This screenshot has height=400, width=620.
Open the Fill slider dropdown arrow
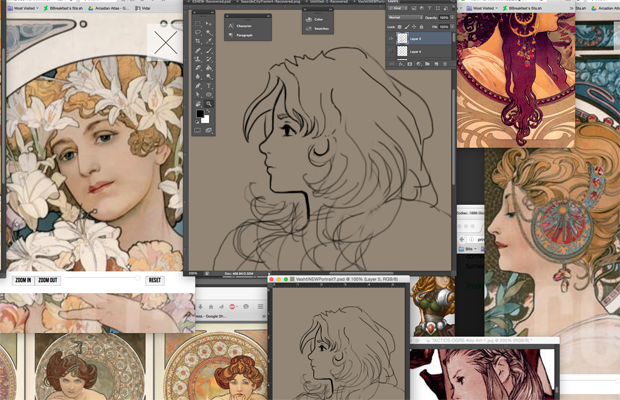click(x=452, y=27)
